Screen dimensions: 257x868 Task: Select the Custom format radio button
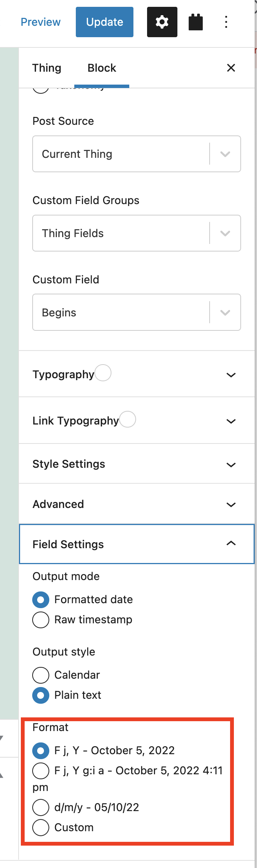(x=41, y=827)
